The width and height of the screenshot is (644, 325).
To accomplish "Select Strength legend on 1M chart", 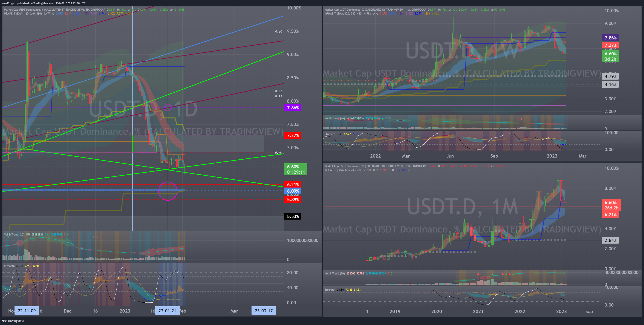I will coord(342,290).
